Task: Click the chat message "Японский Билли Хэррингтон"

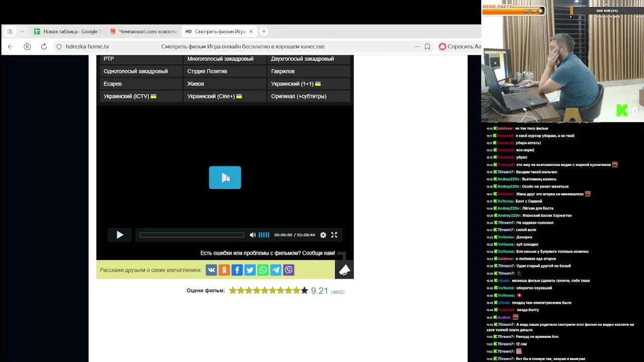Action: (x=548, y=215)
